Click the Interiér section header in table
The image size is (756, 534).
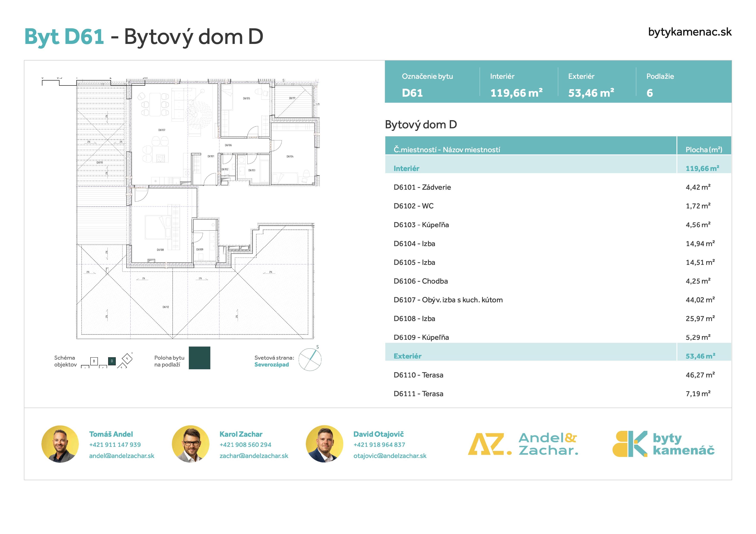558,165
